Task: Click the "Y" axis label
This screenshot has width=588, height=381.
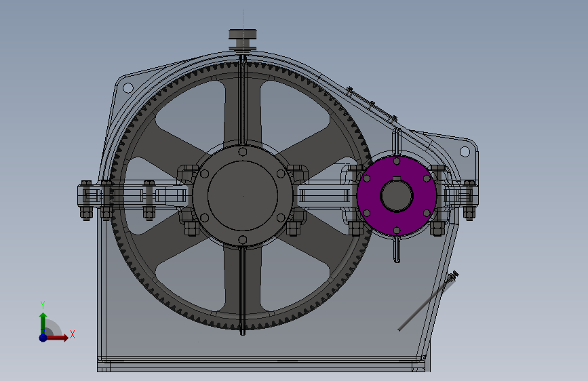Action: tap(43, 304)
